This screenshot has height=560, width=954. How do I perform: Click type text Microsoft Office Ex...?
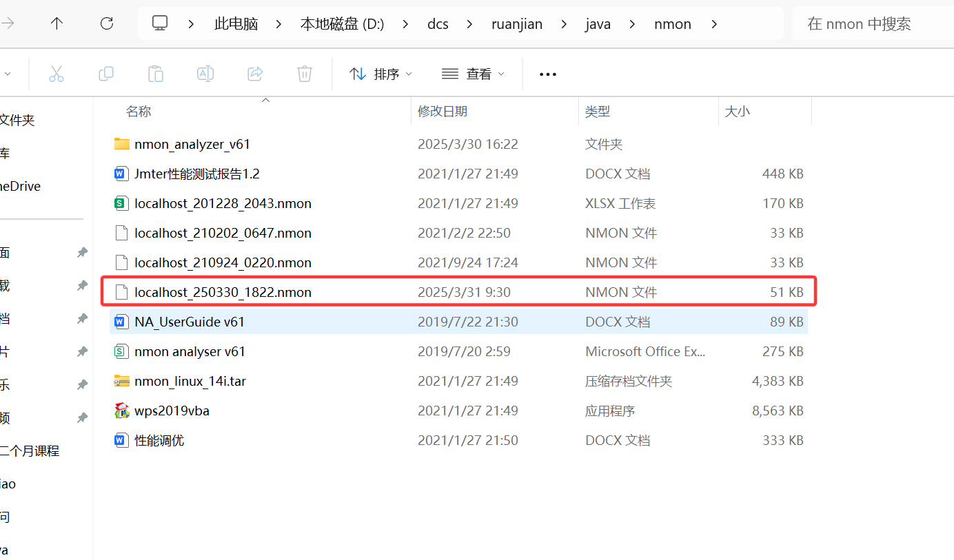click(645, 351)
